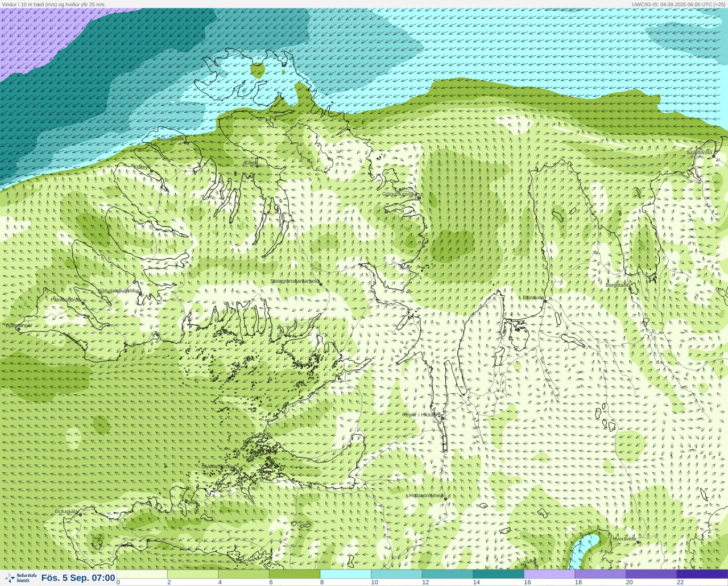
Task: Click the Bjargtangar station dot
Action: point(18,329)
